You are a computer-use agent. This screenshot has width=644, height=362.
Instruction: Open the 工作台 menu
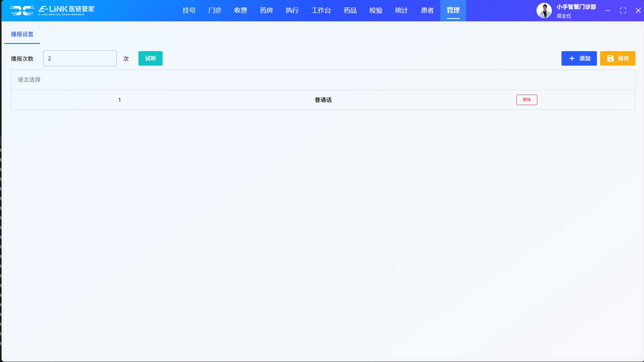tap(321, 10)
